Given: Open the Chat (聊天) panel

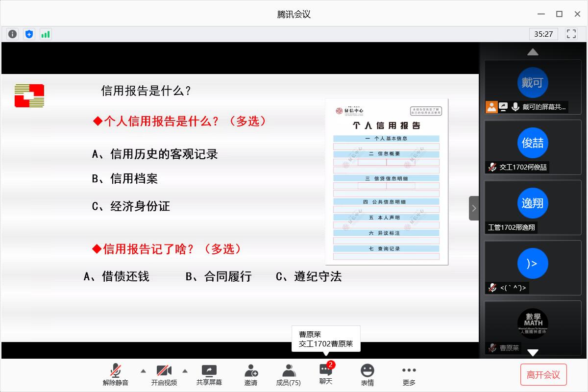Looking at the screenshot, I should point(326,374).
